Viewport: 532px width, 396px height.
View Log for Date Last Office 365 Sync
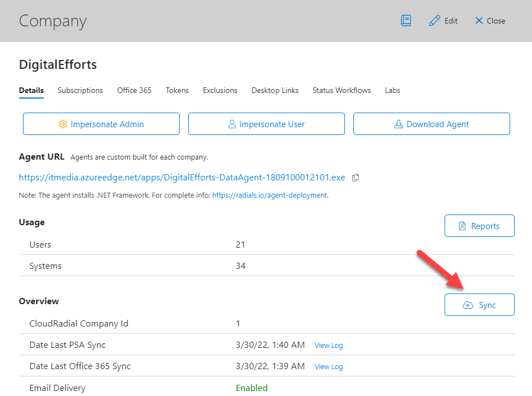coord(328,366)
